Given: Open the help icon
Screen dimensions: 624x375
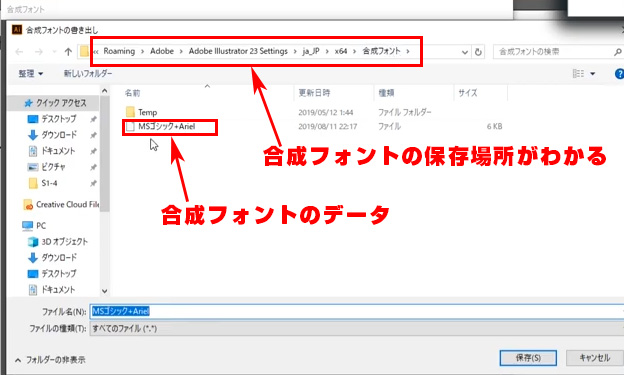Looking at the screenshot, I should click(x=619, y=74).
